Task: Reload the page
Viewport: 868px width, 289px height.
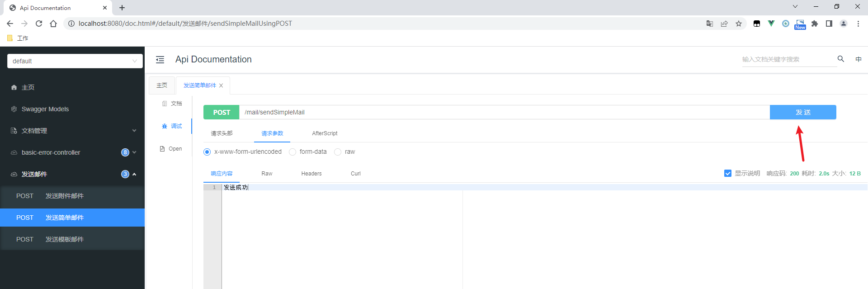Action: (39, 24)
